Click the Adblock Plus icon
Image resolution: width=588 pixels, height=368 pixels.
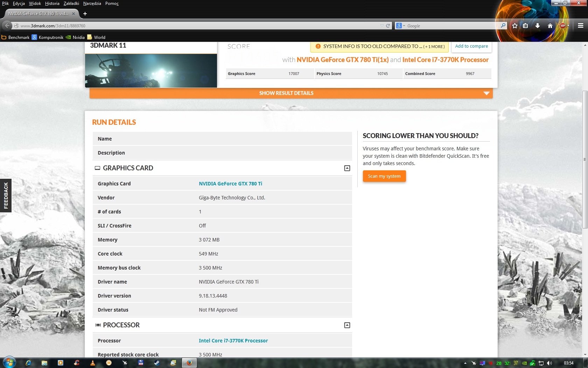pos(563,26)
